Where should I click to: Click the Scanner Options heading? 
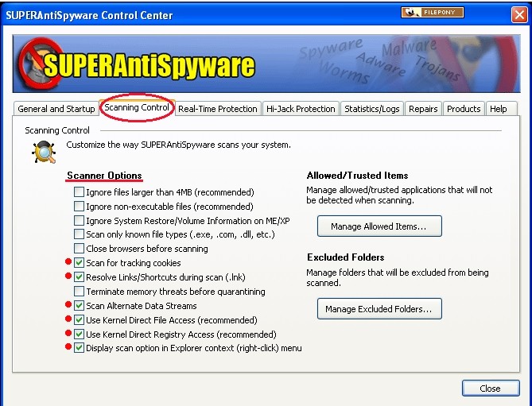point(104,176)
